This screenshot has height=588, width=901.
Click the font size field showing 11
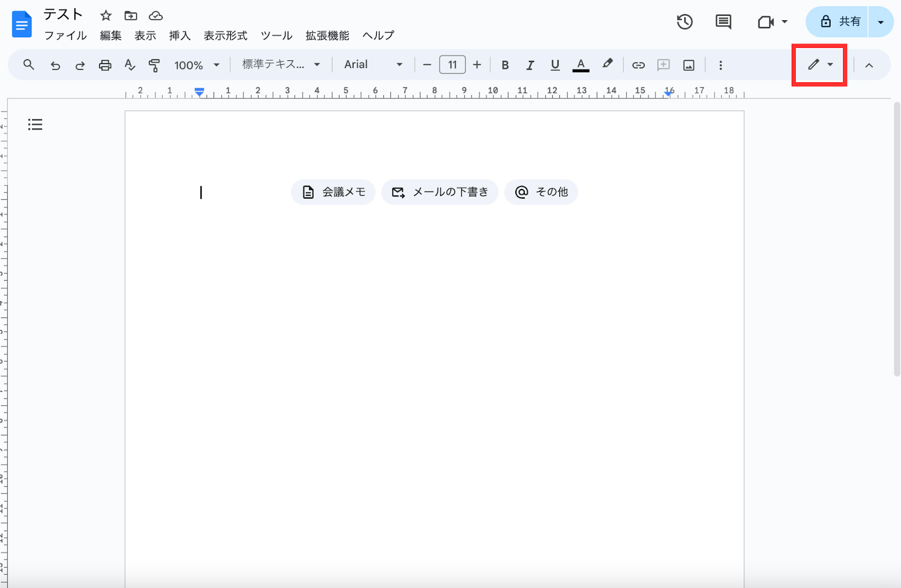(x=452, y=65)
